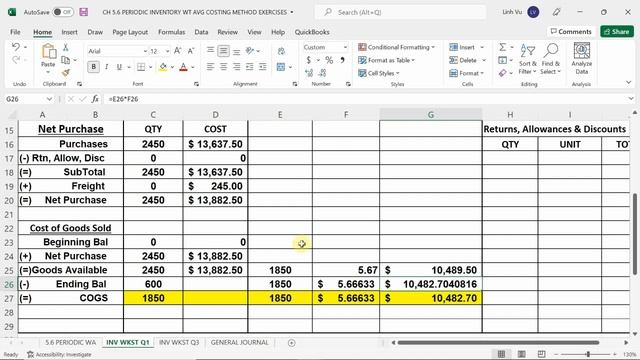Click the Comma Style icon
The image size is (640, 360).
(x=342, y=60)
